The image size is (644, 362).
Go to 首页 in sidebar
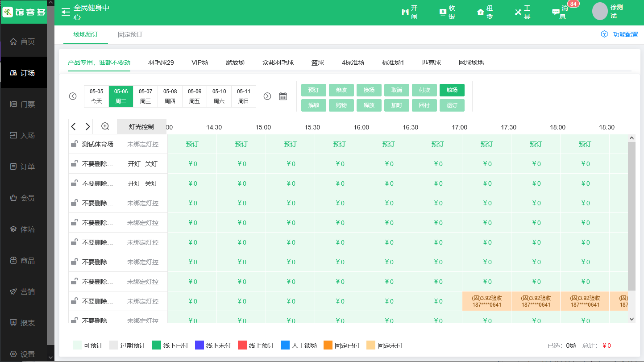point(23,42)
